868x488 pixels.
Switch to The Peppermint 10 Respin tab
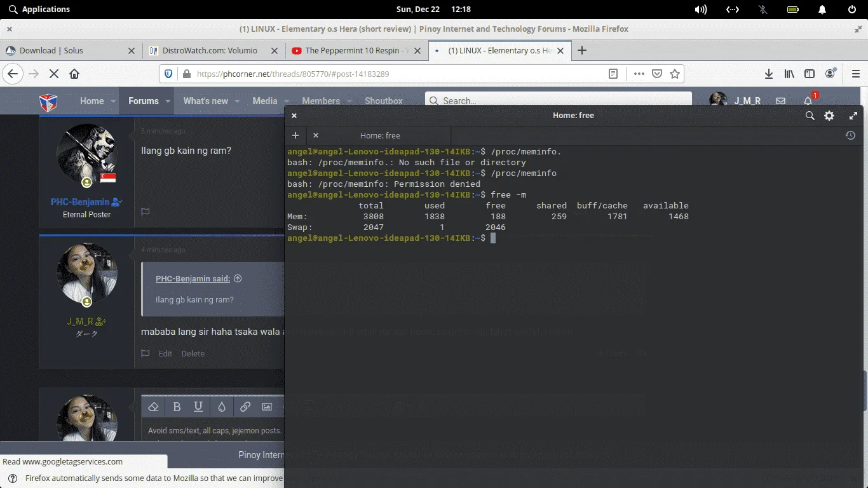tap(356, 51)
